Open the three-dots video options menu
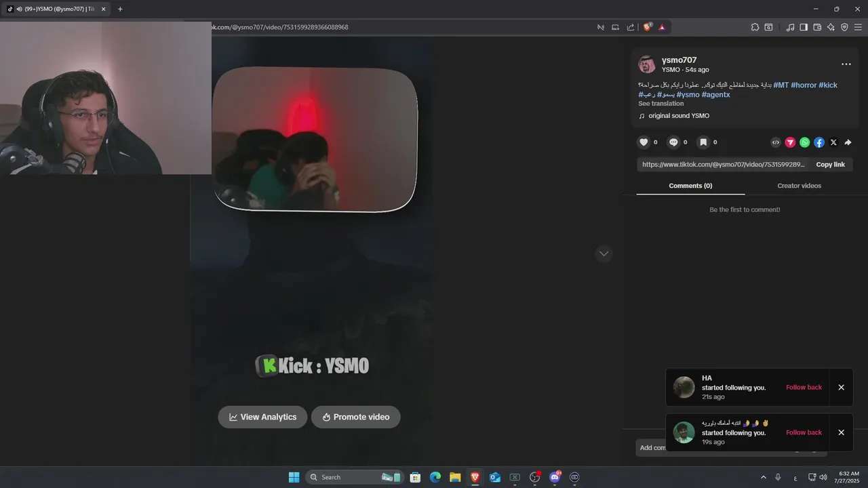The height and width of the screenshot is (488, 868). (846, 64)
